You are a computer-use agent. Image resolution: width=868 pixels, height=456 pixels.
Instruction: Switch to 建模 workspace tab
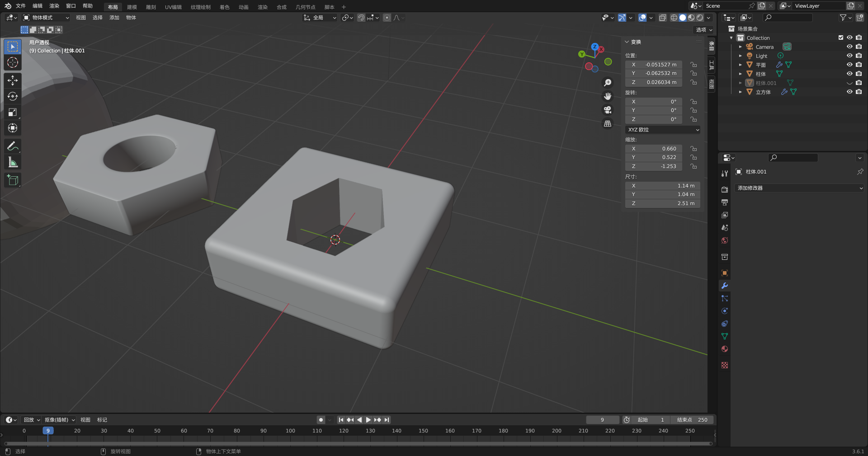pyautogui.click(x=132, y=7)
